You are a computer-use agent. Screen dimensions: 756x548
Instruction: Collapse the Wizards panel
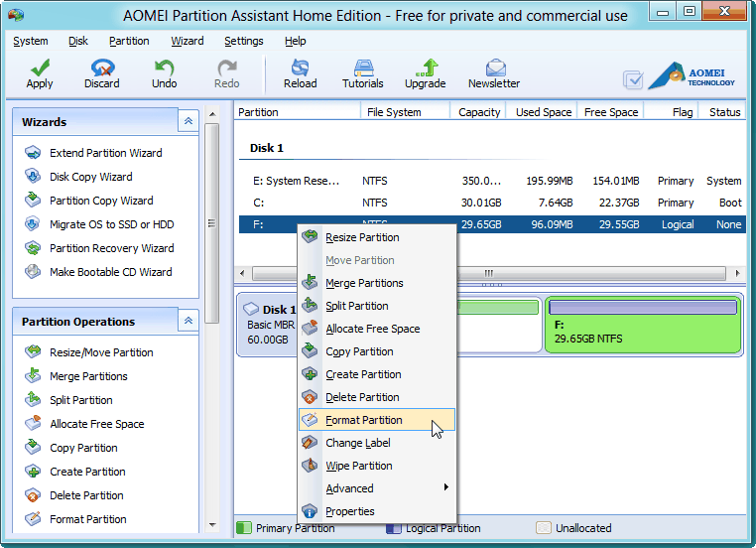click(189, 121)
